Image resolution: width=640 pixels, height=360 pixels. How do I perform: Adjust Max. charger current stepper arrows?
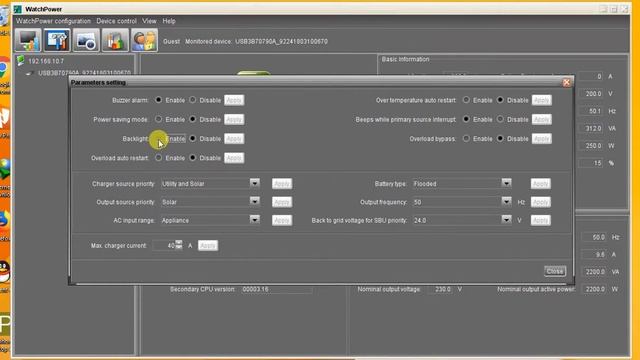[x=179, y=245]
